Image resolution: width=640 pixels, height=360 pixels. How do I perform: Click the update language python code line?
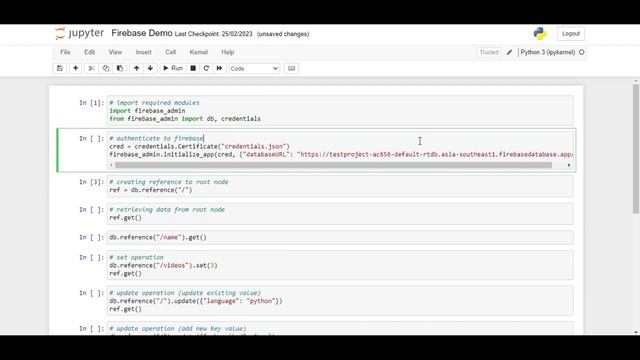point(196,301)
